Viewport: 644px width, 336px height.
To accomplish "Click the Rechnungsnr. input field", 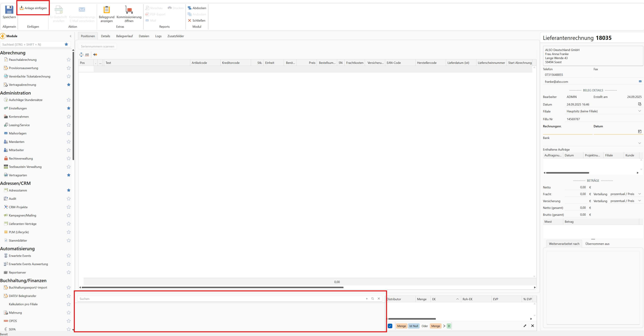I will tap(567, 132).
